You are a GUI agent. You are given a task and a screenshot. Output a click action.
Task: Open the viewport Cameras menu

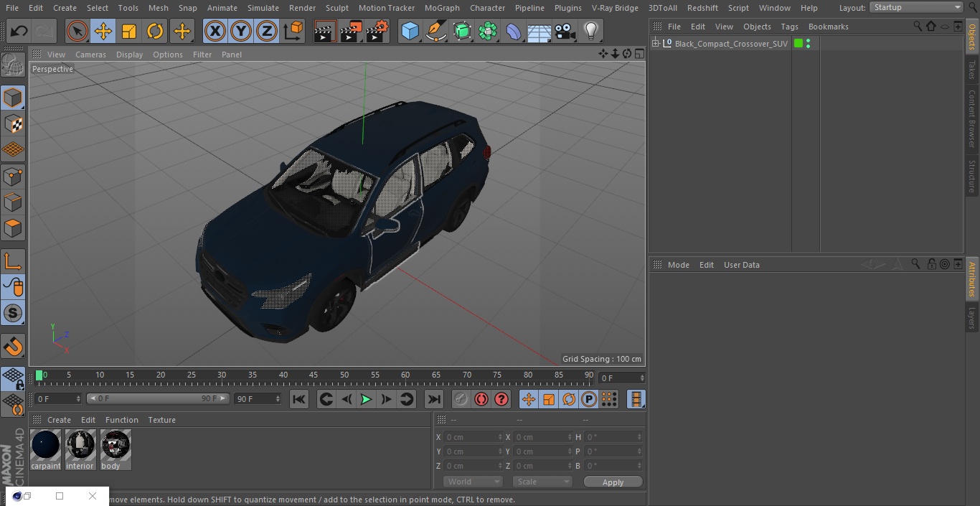tap(90, 55)
